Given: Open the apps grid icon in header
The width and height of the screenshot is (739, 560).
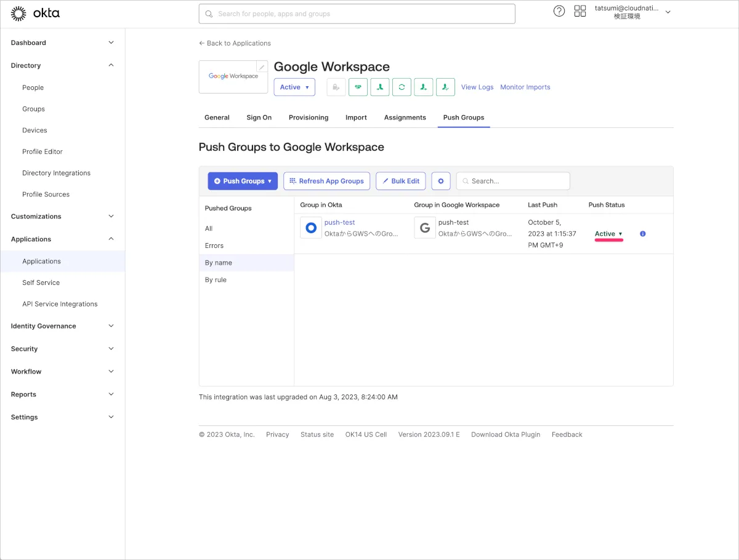Looking at the screenshot, I should 580,11.
